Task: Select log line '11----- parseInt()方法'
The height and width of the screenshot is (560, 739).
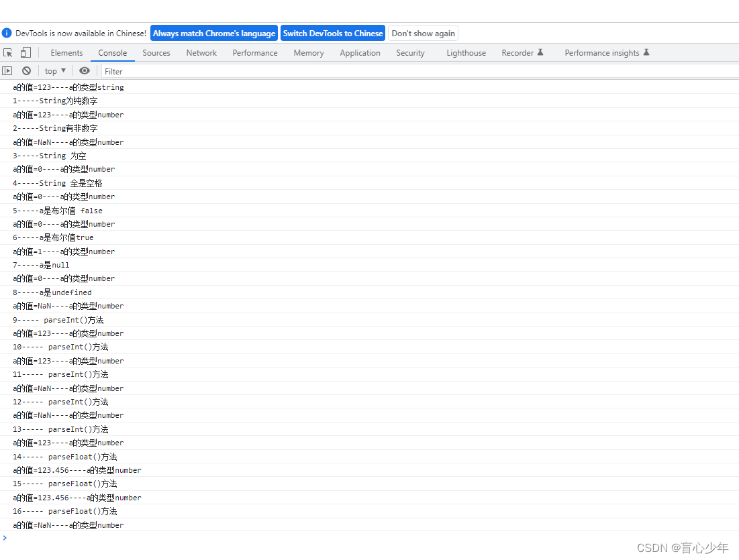Action: click(x=60, y=374)
